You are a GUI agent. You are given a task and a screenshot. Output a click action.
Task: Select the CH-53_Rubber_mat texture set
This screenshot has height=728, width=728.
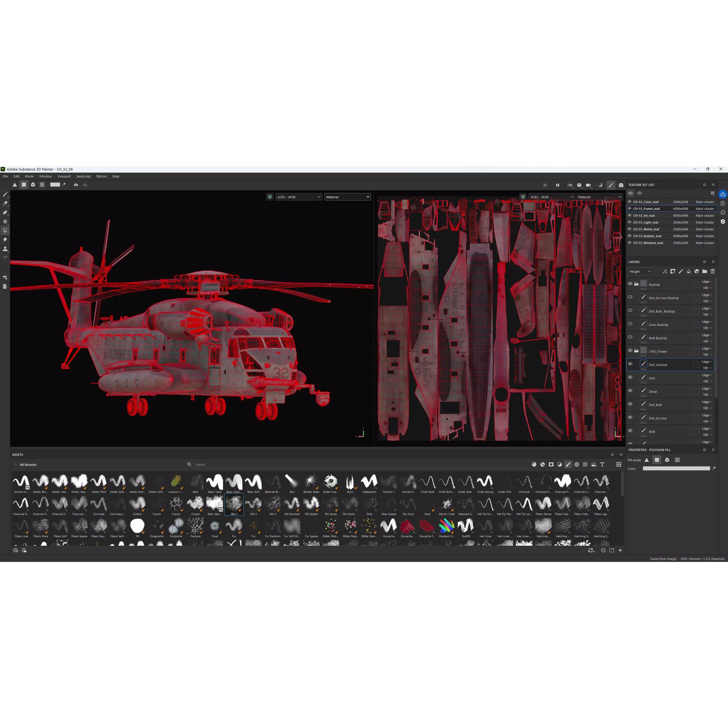click(672, 236)
